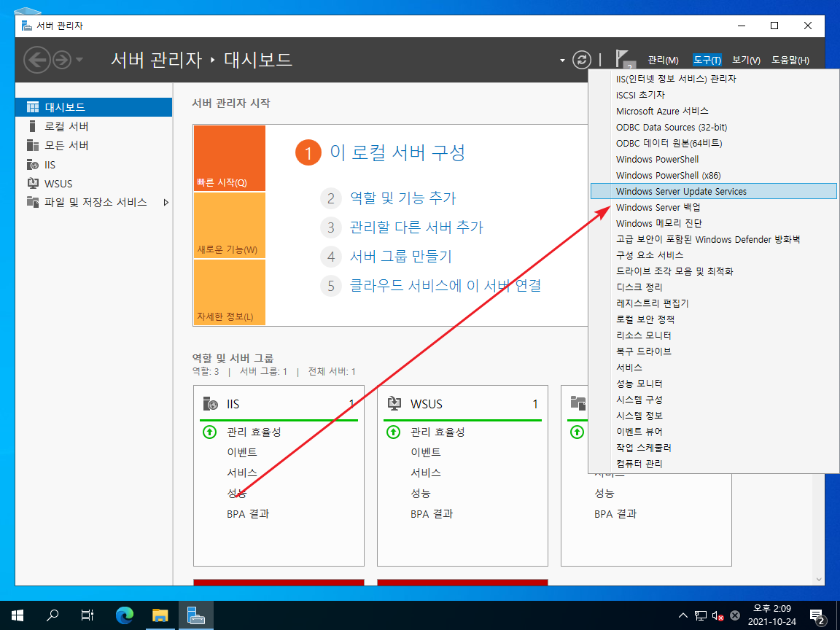The width and height of the screenshot is (840, 630).
Task: Open Windows Server 백업 menu item
Action: (714, 207)
